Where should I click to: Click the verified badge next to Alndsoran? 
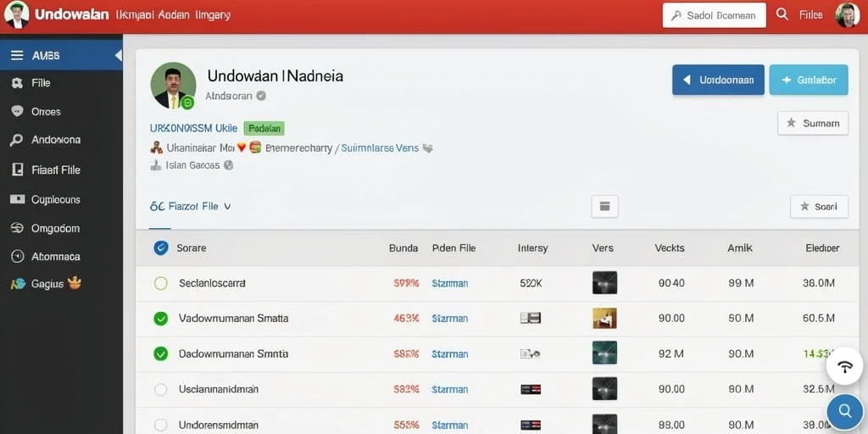pos(261,96)
